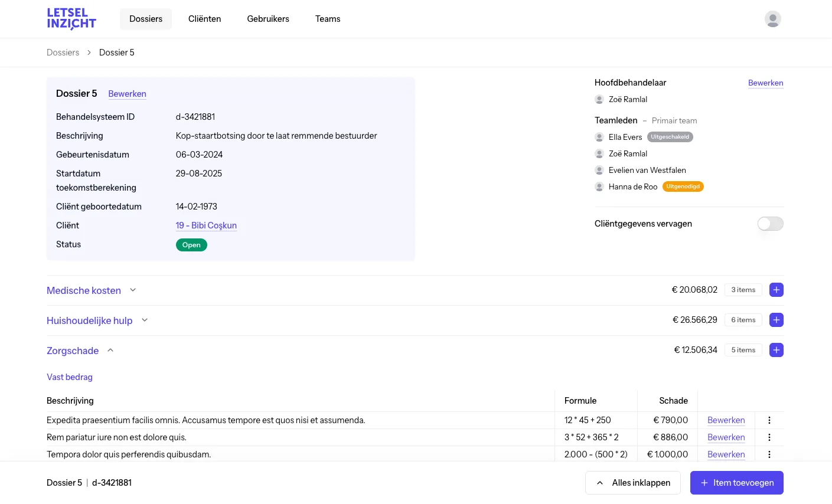
Task: Click the team member name Evelien van Westfalen
Action: tap(647, 170)
